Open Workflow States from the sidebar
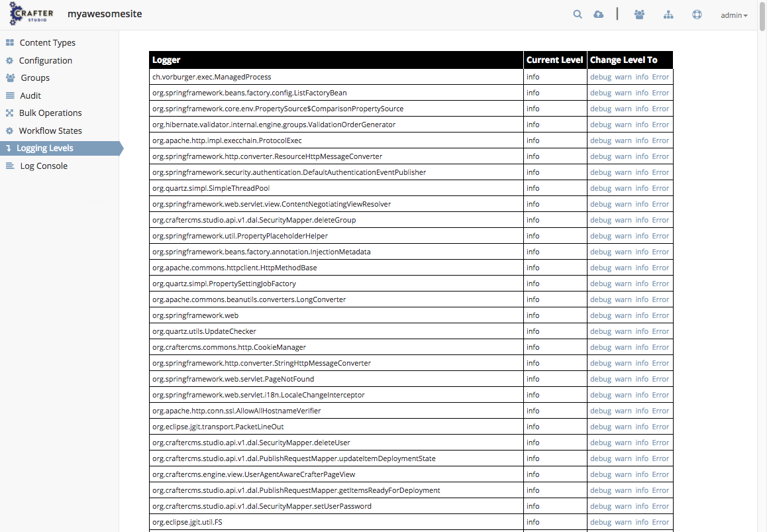This screenshot has width=767, height=532. (x=50, y=131)
